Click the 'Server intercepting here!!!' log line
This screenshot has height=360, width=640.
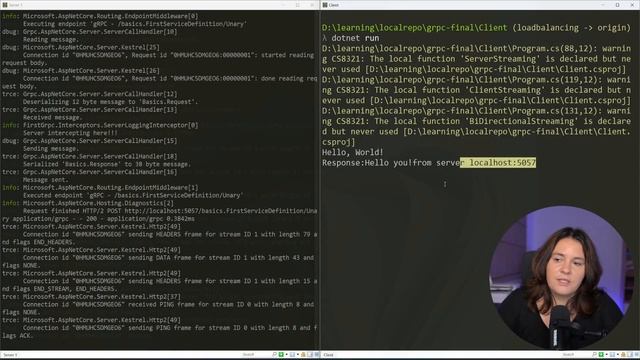[70, 133]
